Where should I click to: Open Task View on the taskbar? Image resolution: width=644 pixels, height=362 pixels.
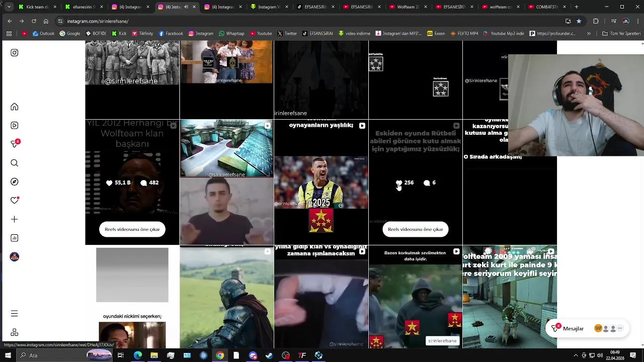coord(121,355)
